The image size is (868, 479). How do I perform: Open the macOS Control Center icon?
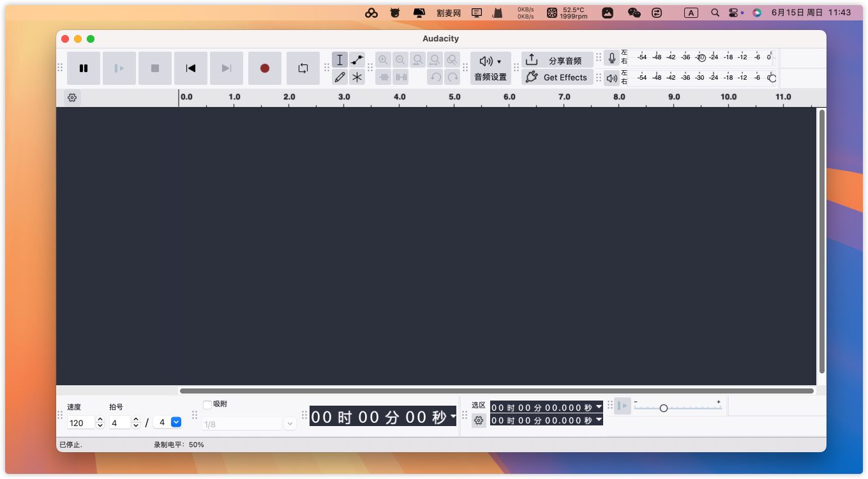733,13
